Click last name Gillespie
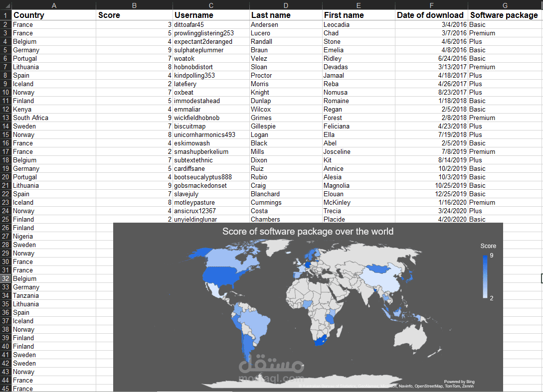The image size is (543, 392). (x=286, y=127)
